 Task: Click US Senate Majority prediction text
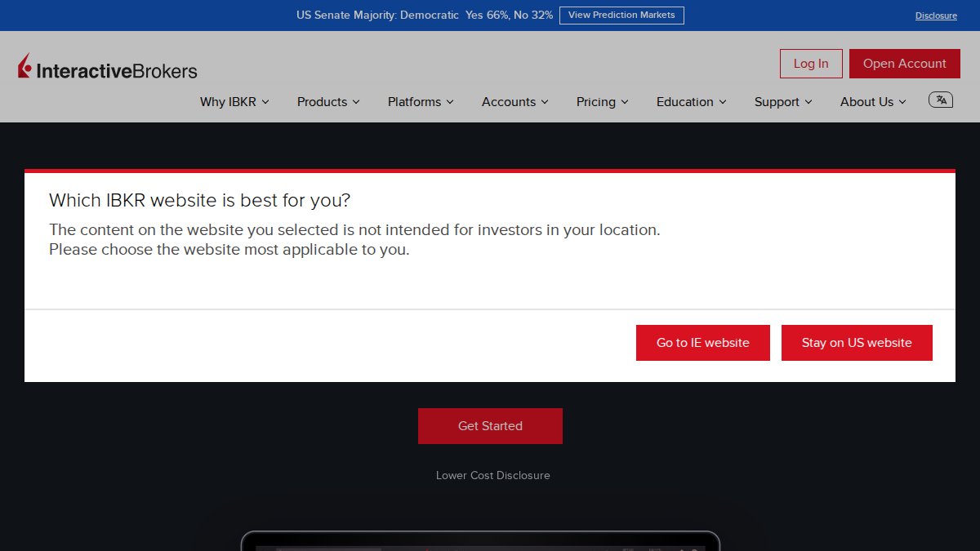point(425,16)
